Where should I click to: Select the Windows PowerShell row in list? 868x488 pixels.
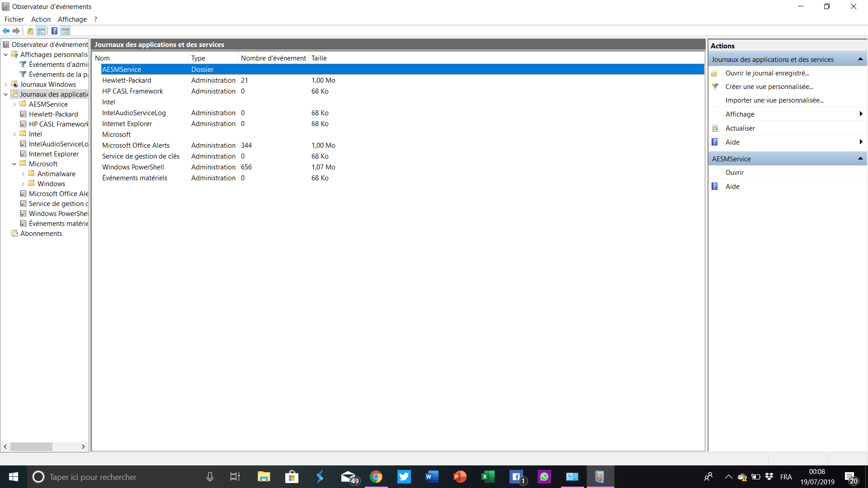133,167
